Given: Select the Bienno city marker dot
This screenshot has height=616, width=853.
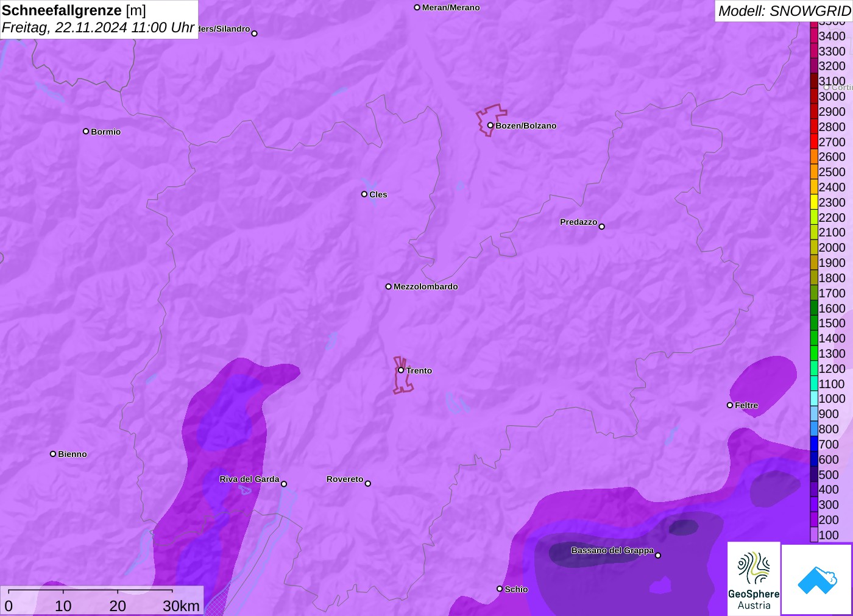Looking at the screenshot, I should (x=53, y=454).
